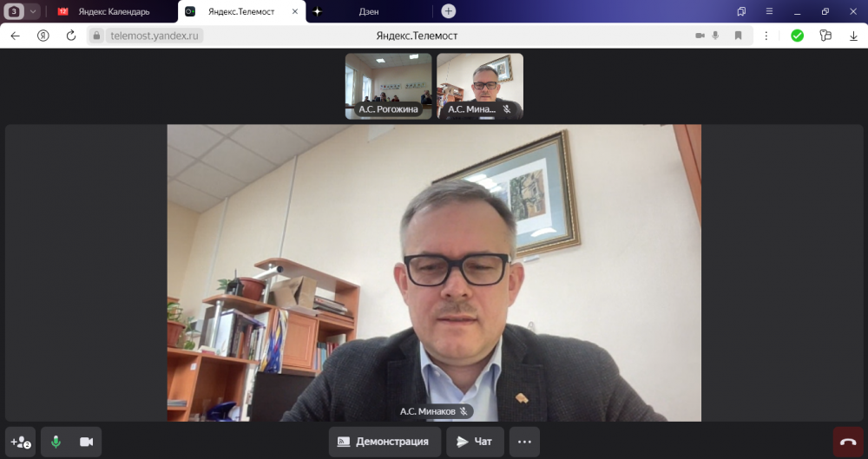This screenshot has height=459, width=868.
Task: Switch to the Дзен tab
Action: pos(369,11)
